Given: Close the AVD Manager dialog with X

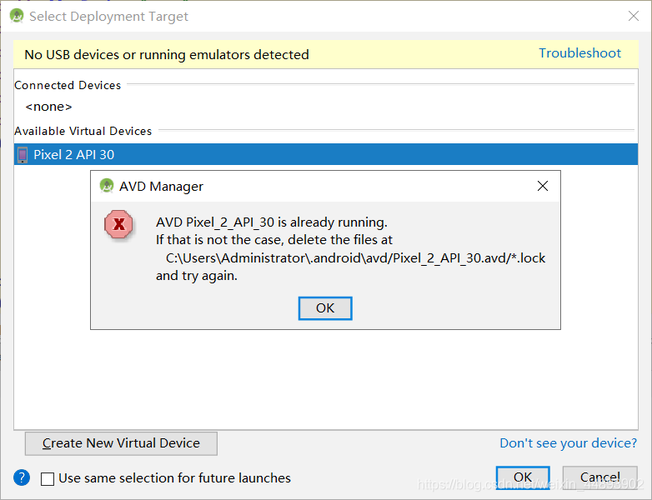Looking at the screenshot, I should coord(542,186).
